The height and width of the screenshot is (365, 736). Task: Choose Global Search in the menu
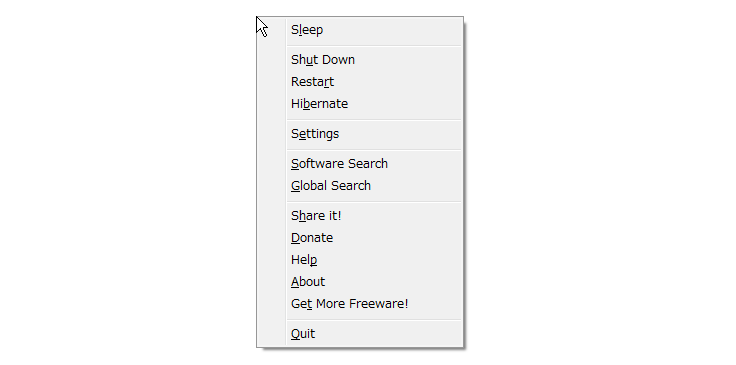click(x=360, y=186)
